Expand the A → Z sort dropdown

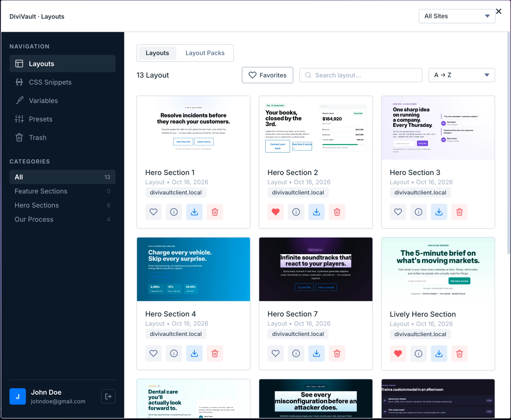pyautogui.click(x=461, y=75)
